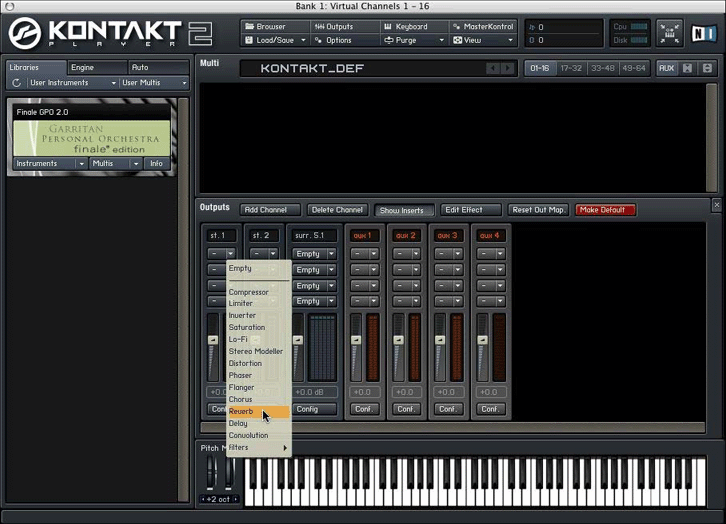Select instrument page 17-32

[571, 68]
